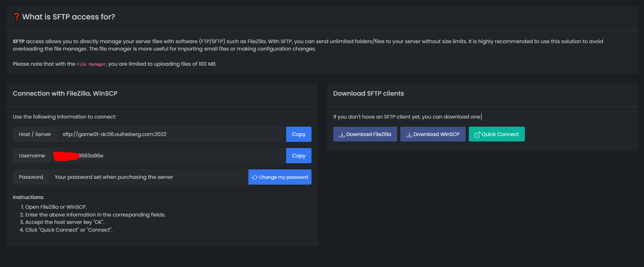Image resolution: width=644 pixels, height=267 pixels.
Task: Click the external link icon on Quick Connect
Action: tap(477, 134)
